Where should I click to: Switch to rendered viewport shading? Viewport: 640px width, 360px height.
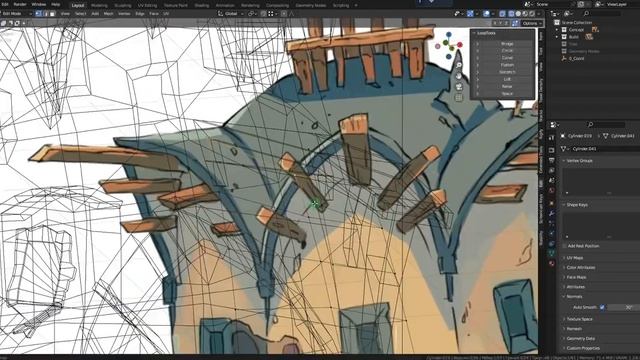pyautogui.click(x=532, y=13)
